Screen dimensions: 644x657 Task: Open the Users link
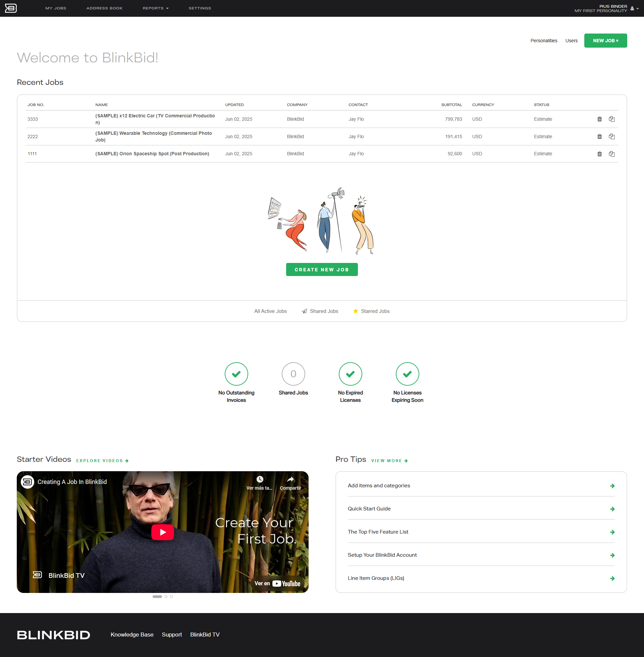point(571,41)
